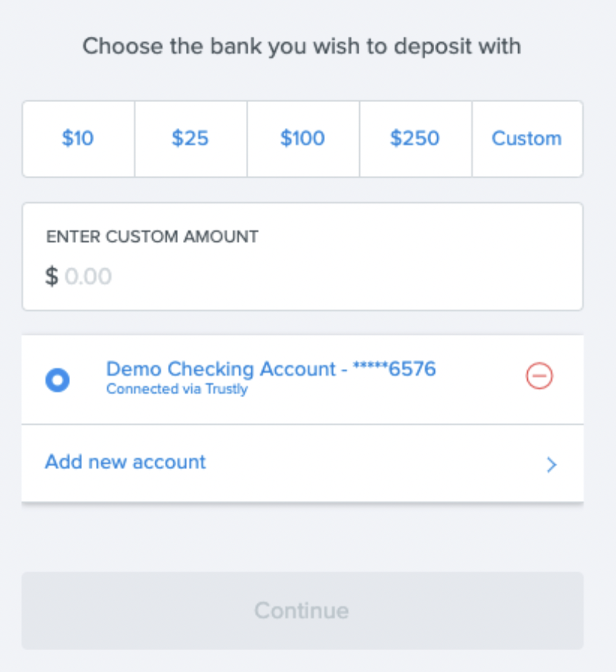Viewport: 616px width, 672px height.
Task: Click the deposit screen heading text
Action: [x=302, y=45]
